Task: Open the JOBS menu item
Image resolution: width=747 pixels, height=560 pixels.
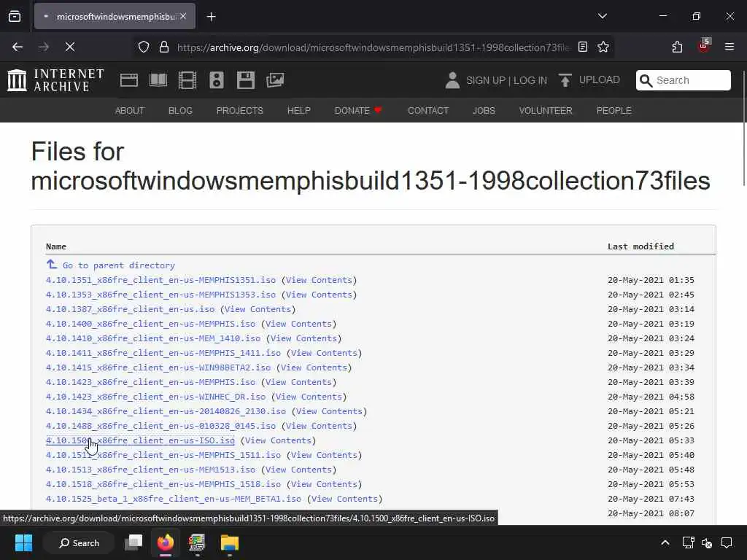Action: pyautogui.click(x=484, y=111)
